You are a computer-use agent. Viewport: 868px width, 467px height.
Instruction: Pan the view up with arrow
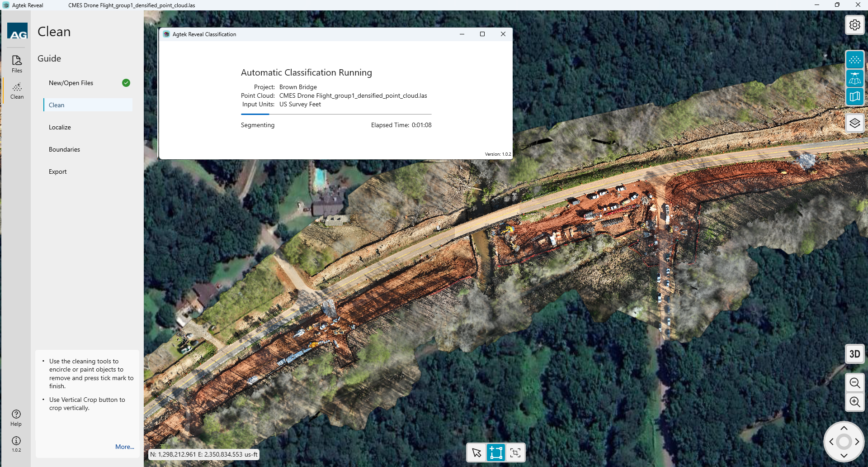point(844,428)
